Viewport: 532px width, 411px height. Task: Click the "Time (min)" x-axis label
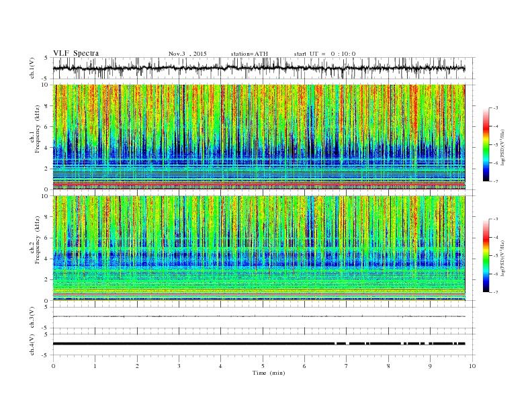pos(269,373)
